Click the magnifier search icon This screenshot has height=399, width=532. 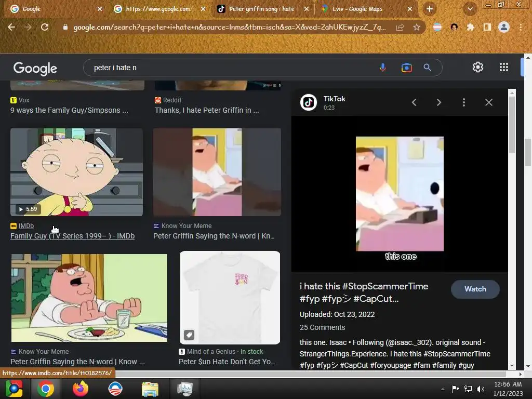pyautogui.click(x=427, y=68)
